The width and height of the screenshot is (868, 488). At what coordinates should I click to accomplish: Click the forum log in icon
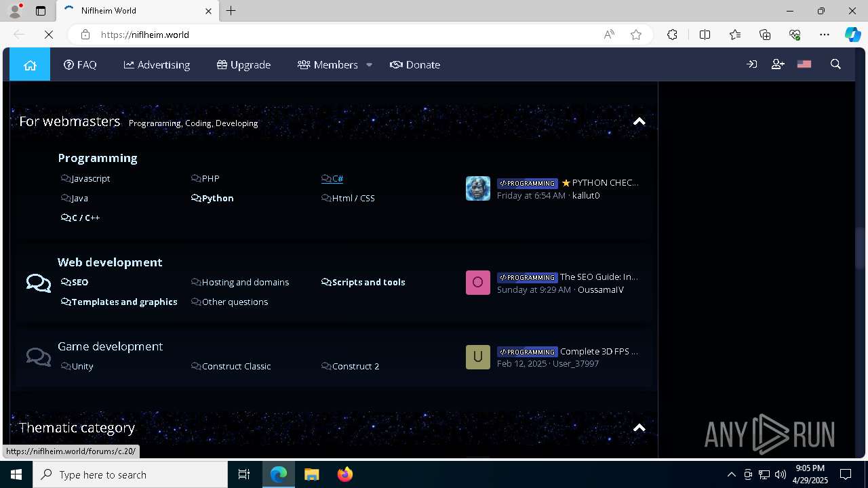(x=751, y=64)
